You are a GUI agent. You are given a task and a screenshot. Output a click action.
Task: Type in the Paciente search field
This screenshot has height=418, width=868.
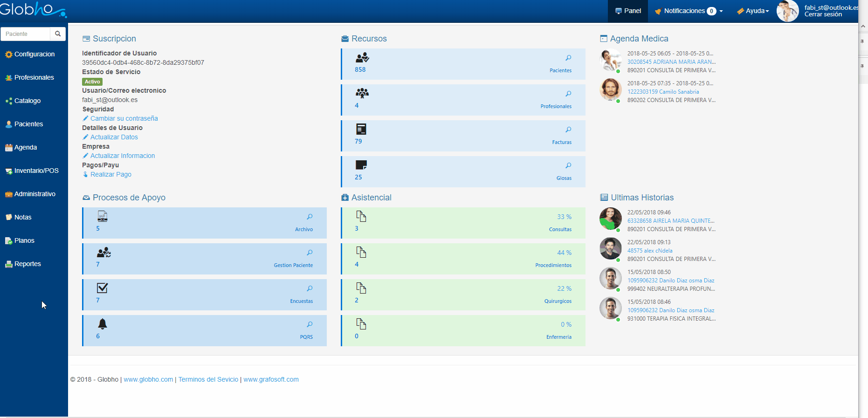[26, 34]
